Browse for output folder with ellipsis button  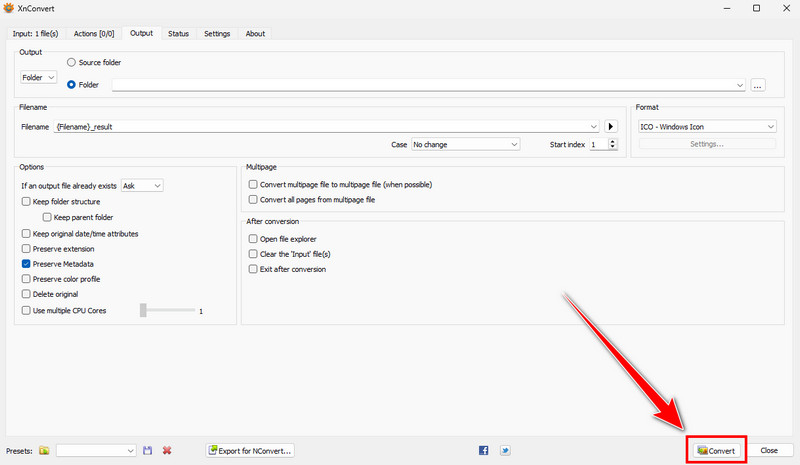pos(758,85)
